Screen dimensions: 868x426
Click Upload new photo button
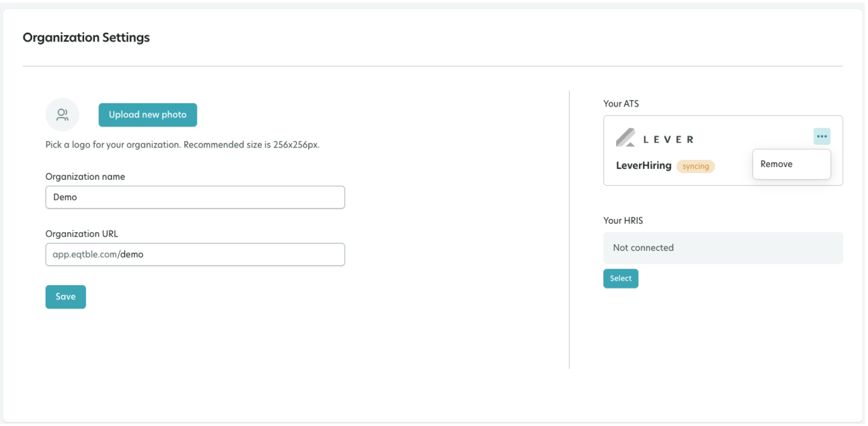148,115
